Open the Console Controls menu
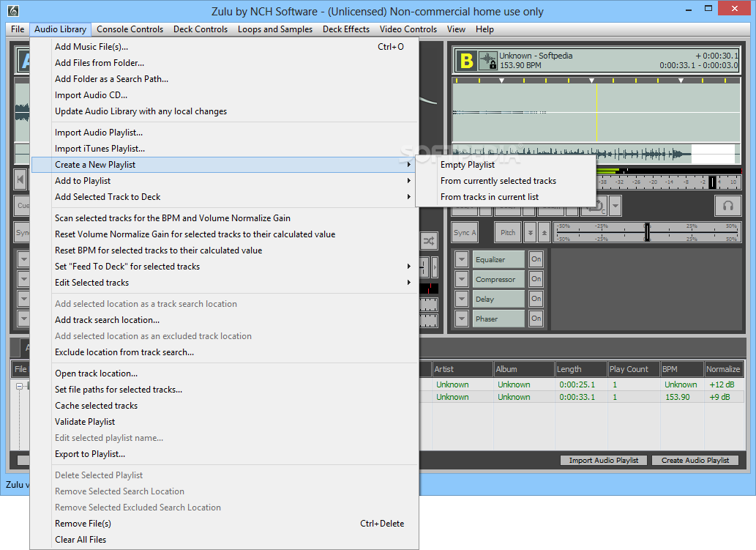The image size is (756, 550). click(x=130, y=29)
